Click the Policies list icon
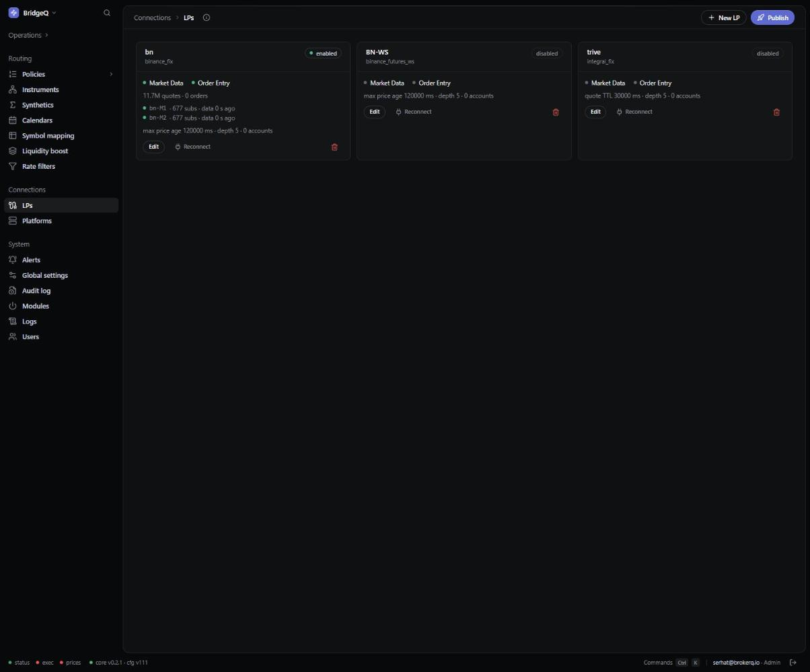Image resolution: width=810 pixels, height=672 pixels. 13,74
